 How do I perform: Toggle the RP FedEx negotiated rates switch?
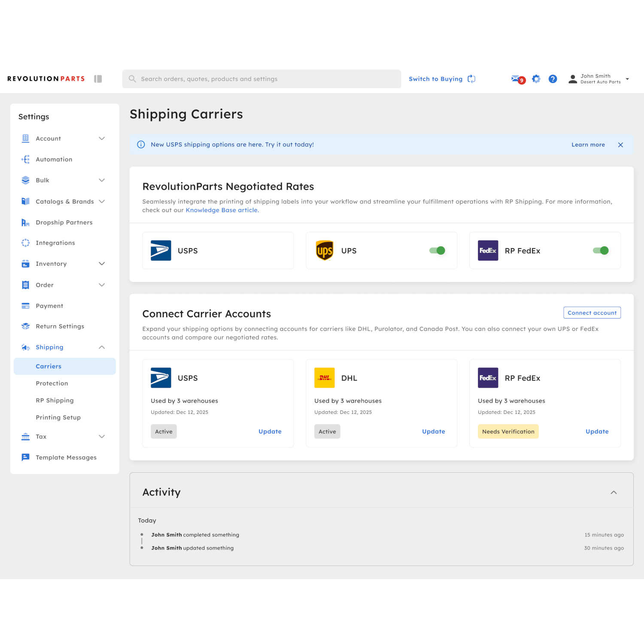601,251
